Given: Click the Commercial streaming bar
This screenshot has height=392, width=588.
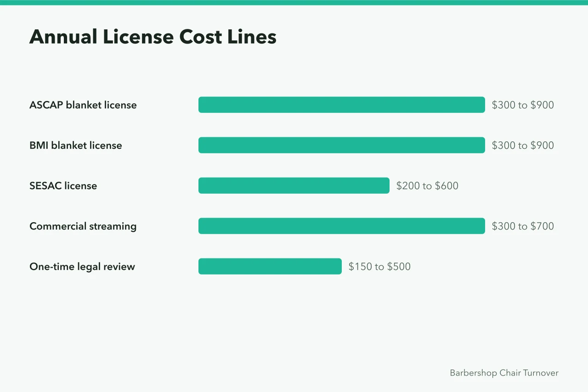Looking at the screenshot, I should tap(342, 226).
